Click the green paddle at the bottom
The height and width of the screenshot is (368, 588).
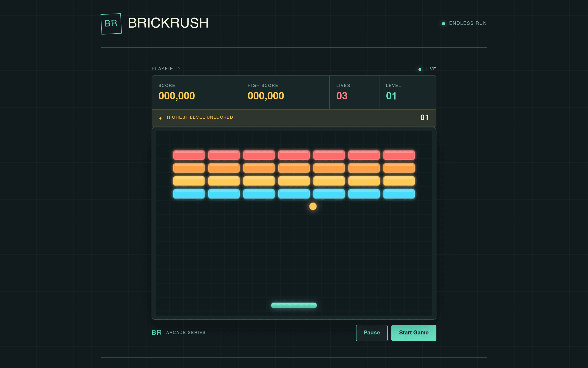pos(294,305)
